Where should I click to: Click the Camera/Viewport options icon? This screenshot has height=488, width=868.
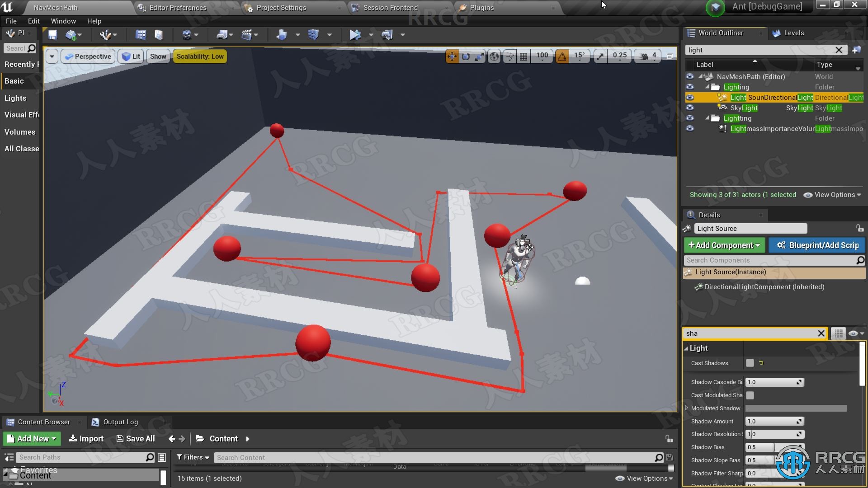53,56
